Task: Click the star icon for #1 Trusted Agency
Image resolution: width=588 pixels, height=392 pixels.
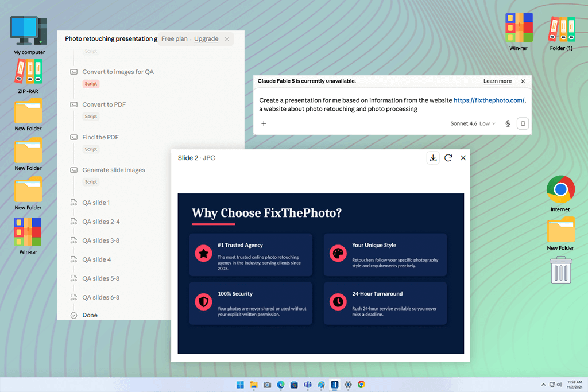Action: tap(204, 254)
